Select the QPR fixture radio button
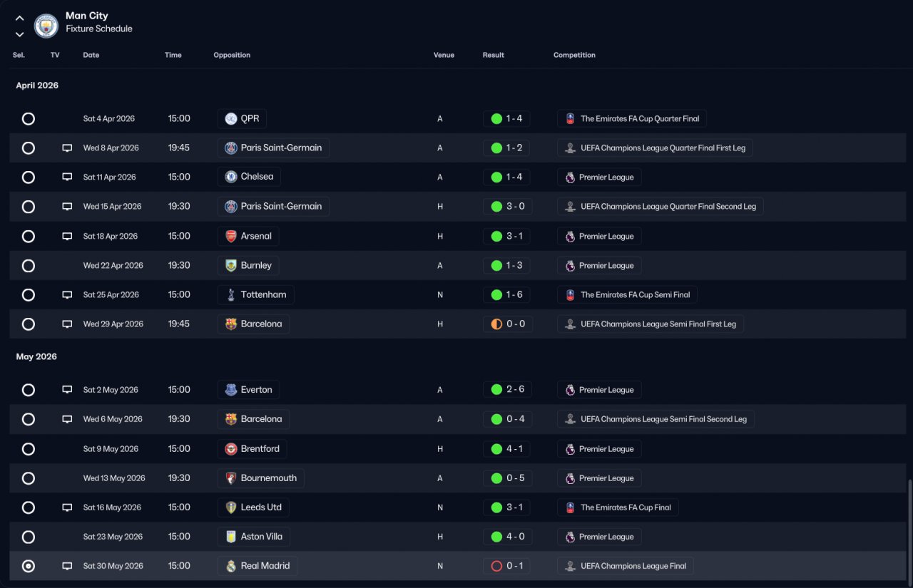 click(29, 119)
